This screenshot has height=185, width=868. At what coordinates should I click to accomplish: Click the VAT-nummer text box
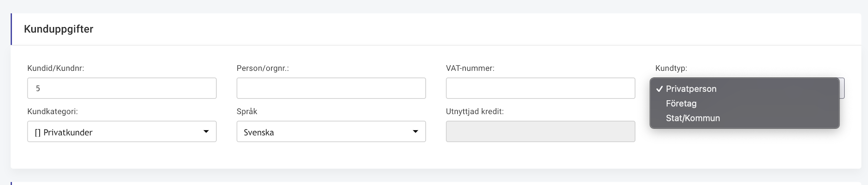click(x=541, y=88)
